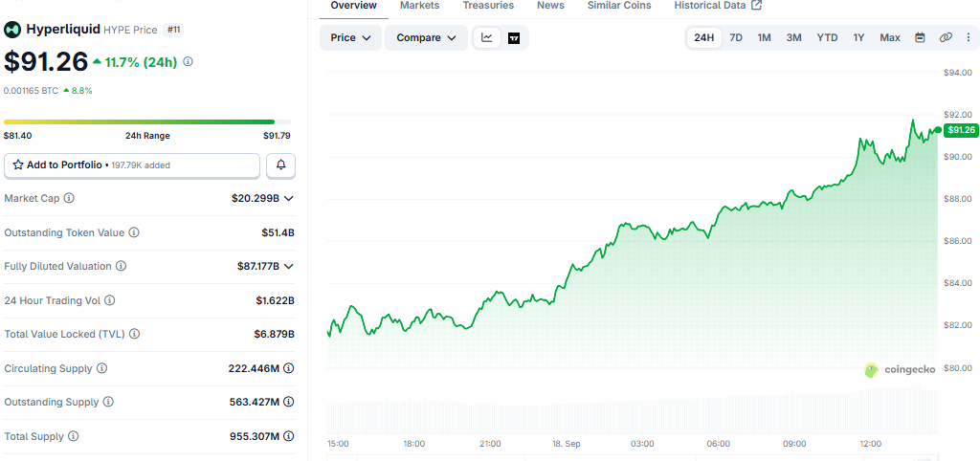Click the price line endpoint dot on chart
Image resolution: width=980 pixels, height=461 pixels.
(x=938, y=130)
